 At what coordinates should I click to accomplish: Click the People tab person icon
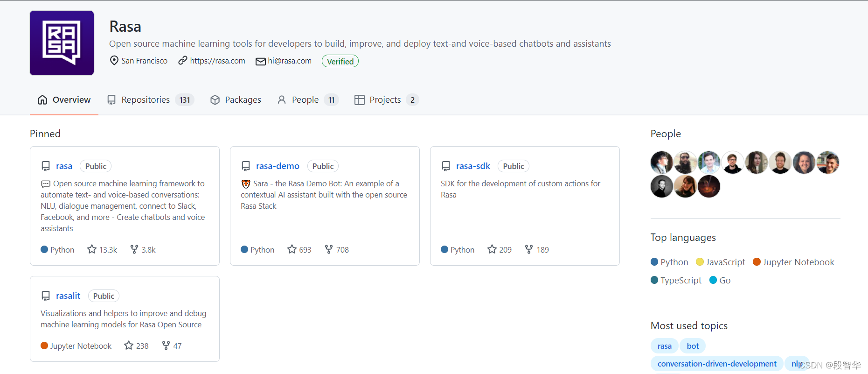click(282, 100)
